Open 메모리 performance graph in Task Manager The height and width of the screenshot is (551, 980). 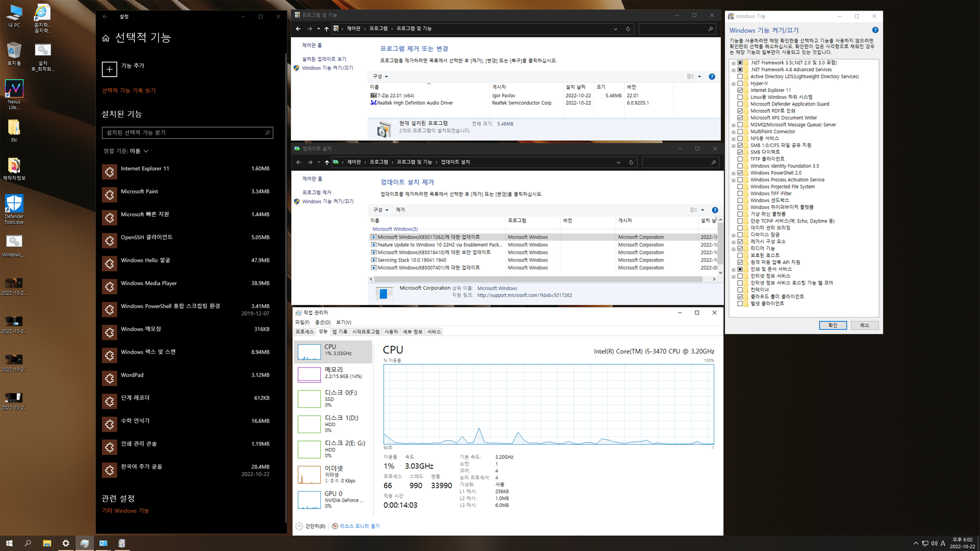click(309, 374)
